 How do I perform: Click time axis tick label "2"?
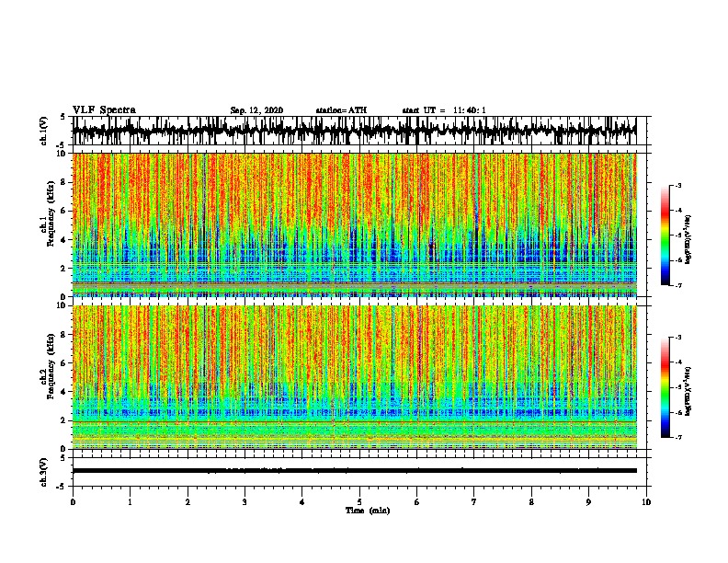point(188,502)
